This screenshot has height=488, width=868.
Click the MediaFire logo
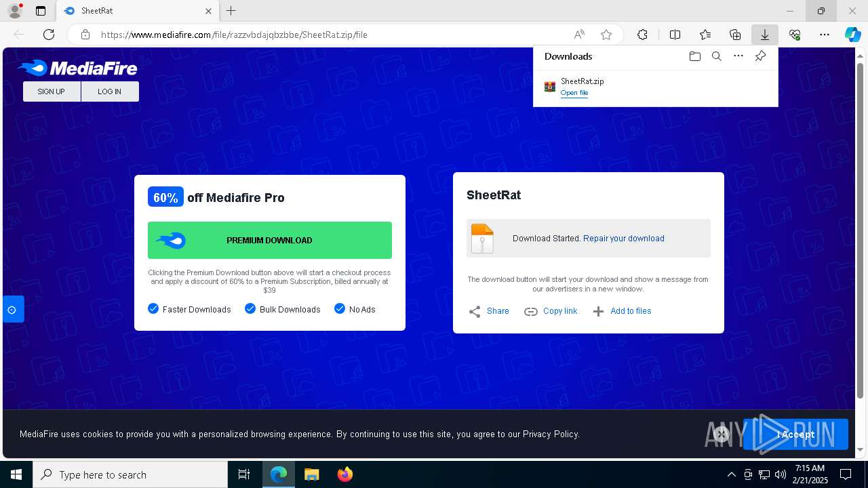point(77,68)
